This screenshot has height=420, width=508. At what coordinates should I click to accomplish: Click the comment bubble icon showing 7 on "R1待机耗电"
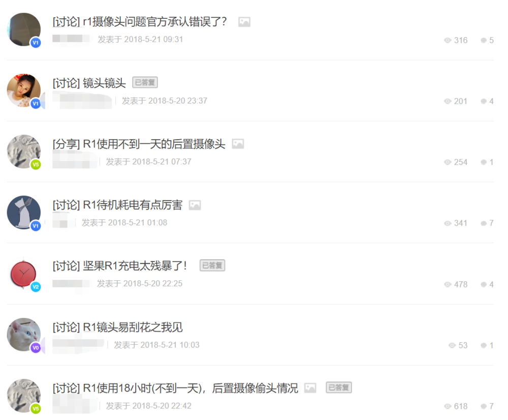[484, 223]
